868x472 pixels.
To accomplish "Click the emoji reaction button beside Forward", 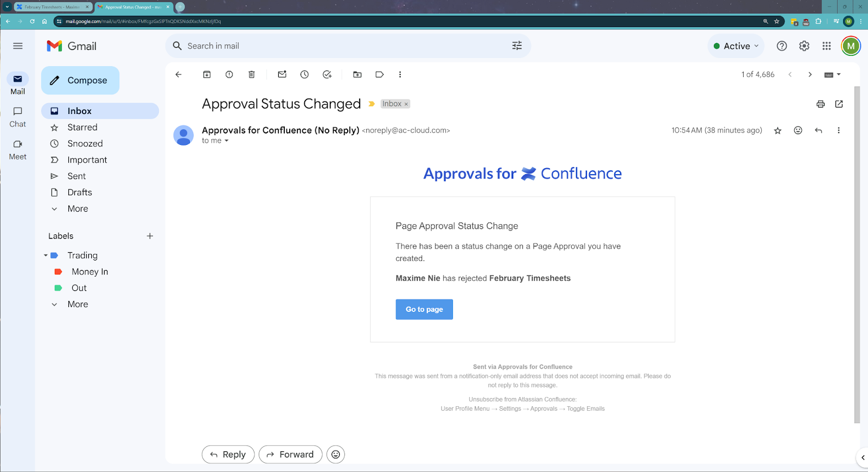I will 336,455.
